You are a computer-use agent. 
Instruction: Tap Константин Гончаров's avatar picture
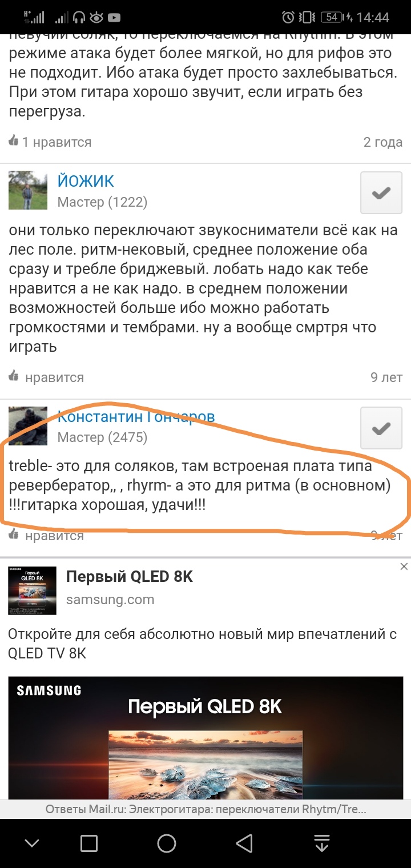28,425
